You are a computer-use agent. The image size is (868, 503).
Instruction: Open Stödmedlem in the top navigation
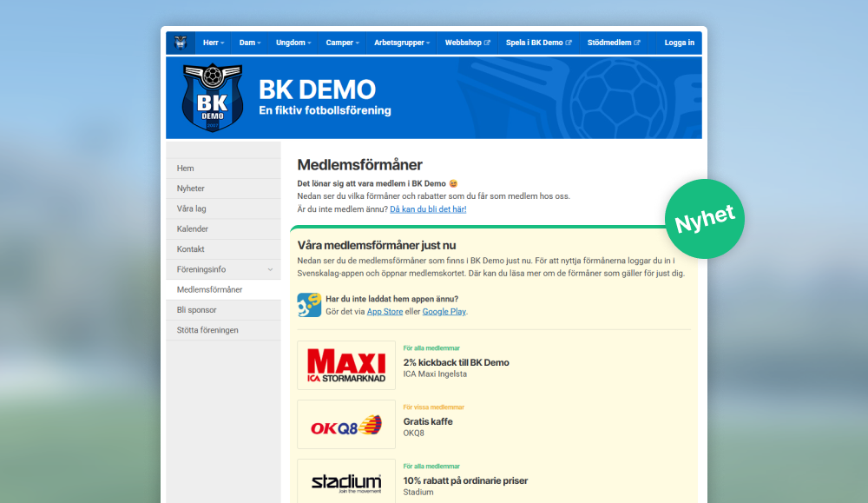(x=613, y=43)
